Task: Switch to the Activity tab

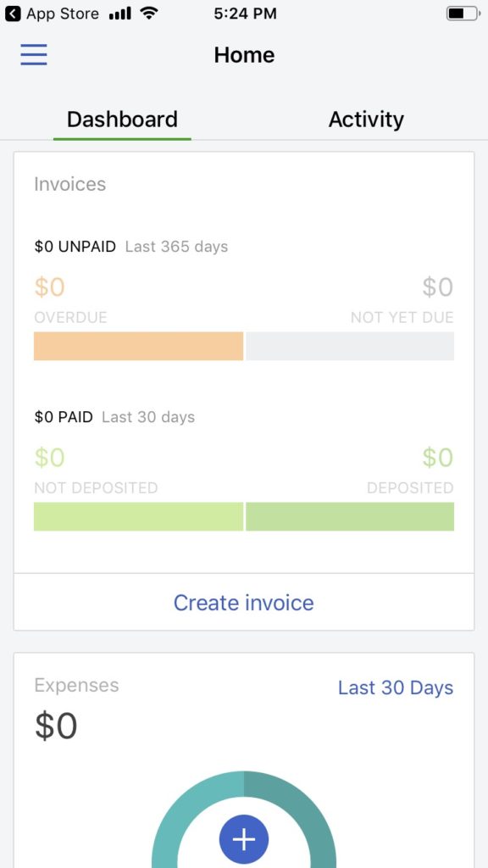Action: pyautogui.click(x=366, y=120)
